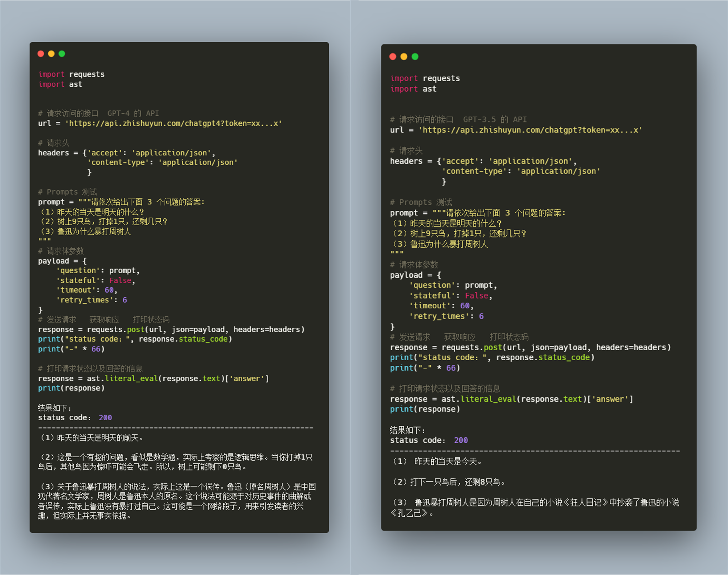Click the chatgpt4?token URL string in left window
Screen dimensions: 728x575
174,124
